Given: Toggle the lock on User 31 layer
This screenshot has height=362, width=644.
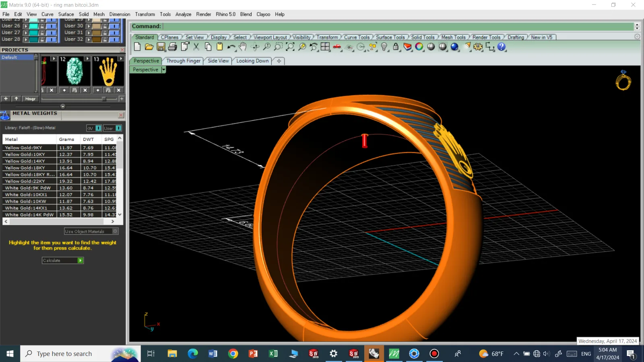Looking at the screenshot, I should (x=105, y=33).
